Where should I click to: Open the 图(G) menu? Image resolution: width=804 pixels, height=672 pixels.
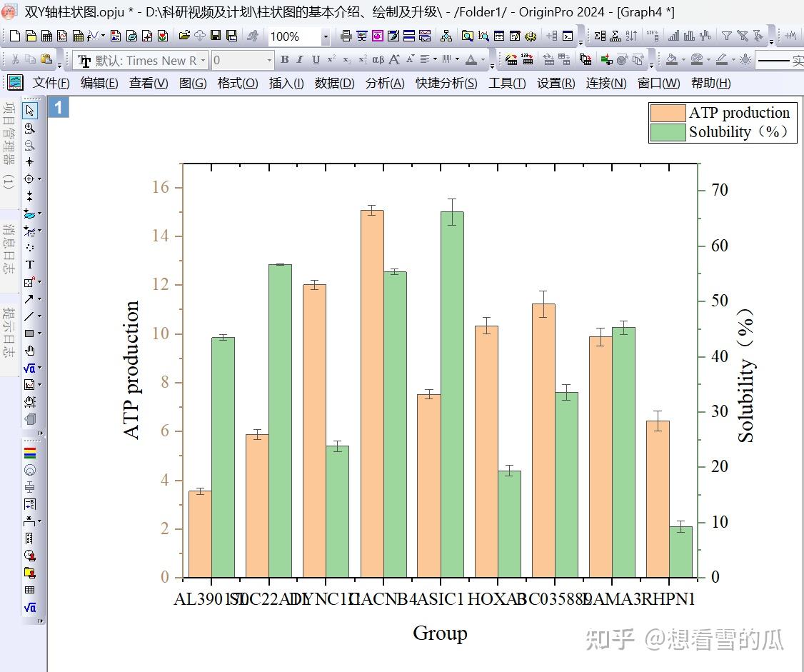click(193, 83)
